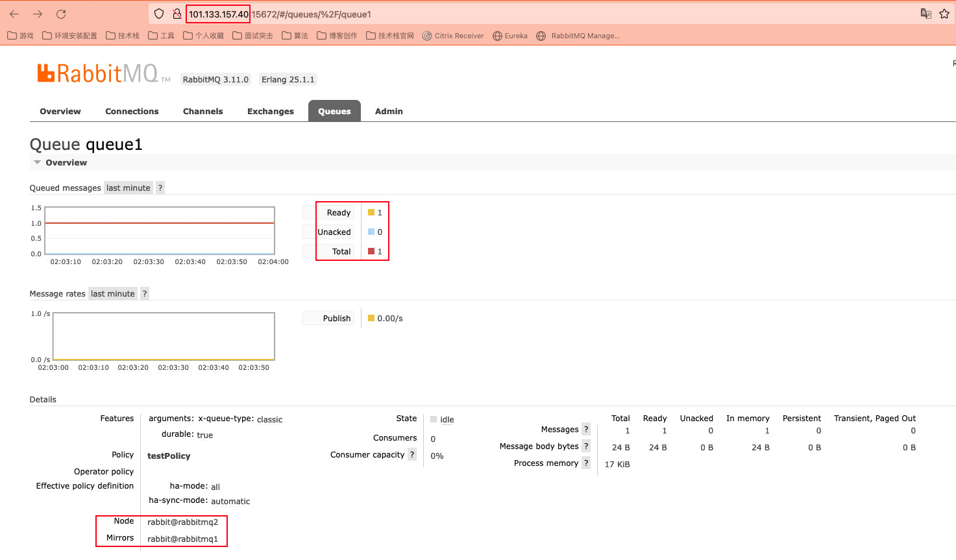Click mirror value rabbit@rabbitmq1
Image resolution: width=956 pixels, height=560 pixels.
click(x=182, y=539)
